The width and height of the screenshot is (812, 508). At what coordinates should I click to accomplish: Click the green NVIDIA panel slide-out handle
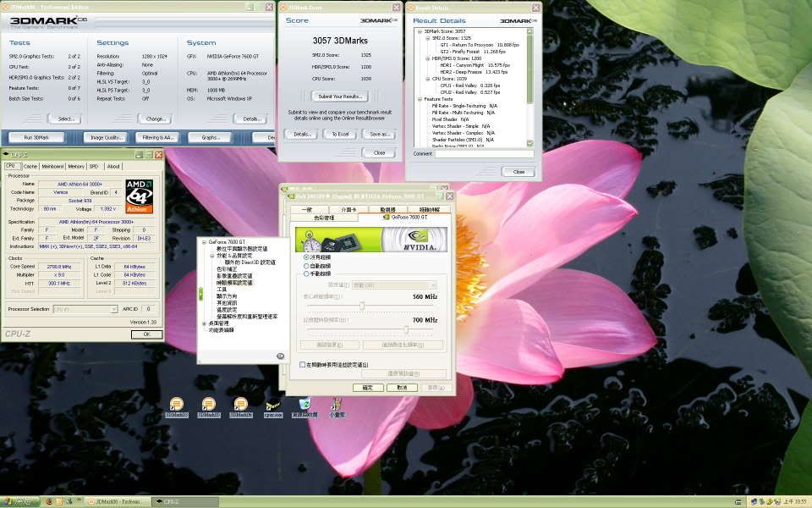point(200,293)
